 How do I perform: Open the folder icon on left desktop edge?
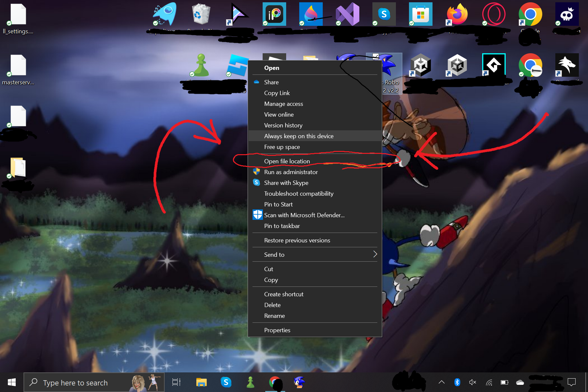tap(18, 167)
